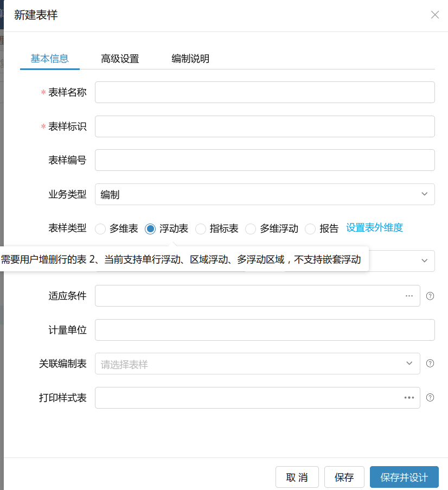448x490 pixels.
Task: Click the help icon beside 关联编制表
Action: (x=430, y=364)
